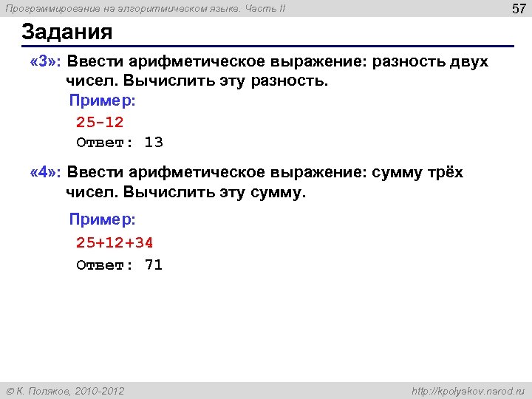Click the copyright '© К. Поляков, 2010-2012'
This screenshot has width=532, height=399.
(x=66, y=391)
